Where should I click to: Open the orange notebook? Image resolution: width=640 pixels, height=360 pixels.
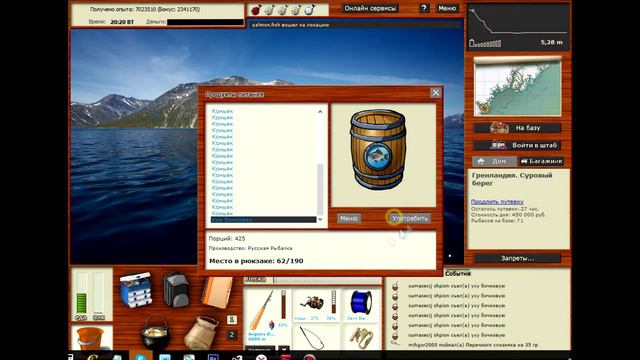pos(217,292)
